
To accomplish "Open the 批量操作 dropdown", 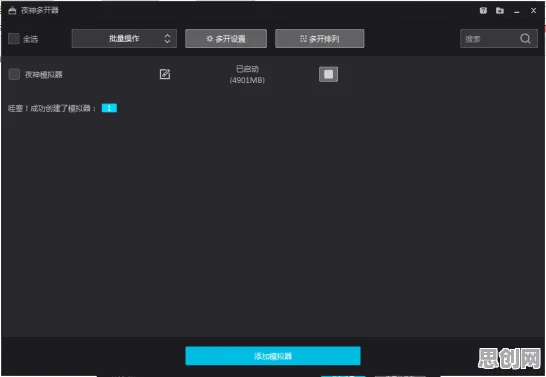I will [124, 38].
